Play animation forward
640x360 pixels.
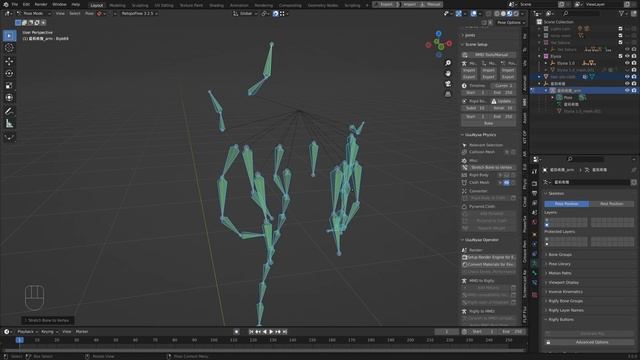point(271,332)
